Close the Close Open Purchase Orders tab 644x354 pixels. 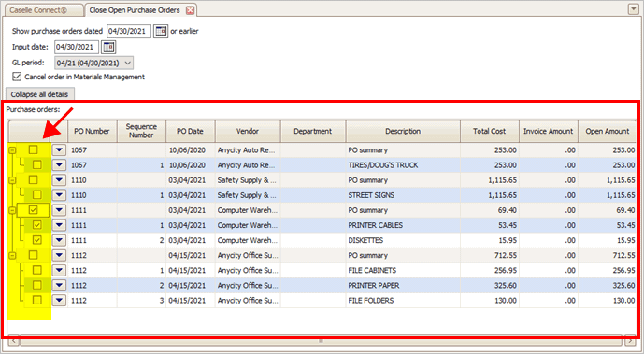click(x=190, y=10)
